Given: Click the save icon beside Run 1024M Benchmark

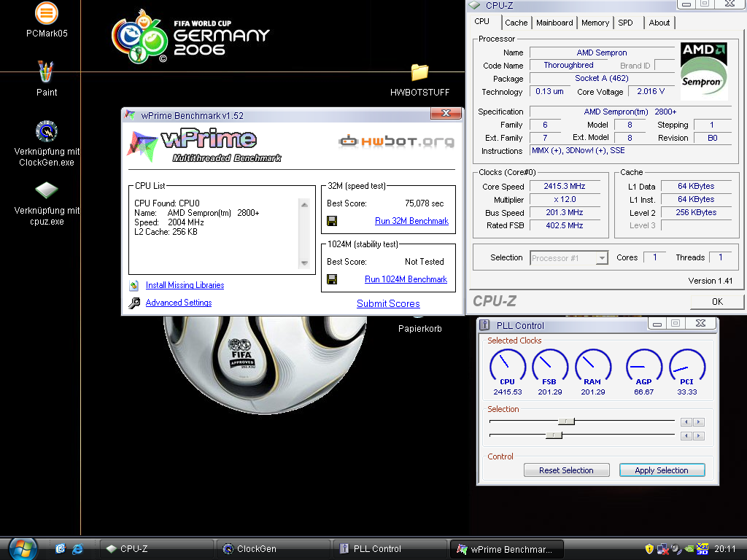Looking at the screenshot, I should [332, 279].
